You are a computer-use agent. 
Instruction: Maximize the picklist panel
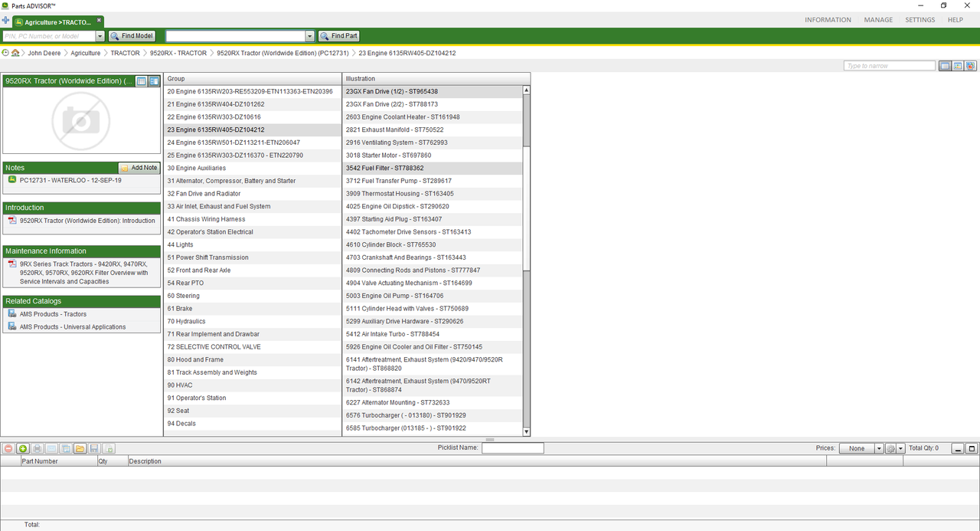point(972,448)
